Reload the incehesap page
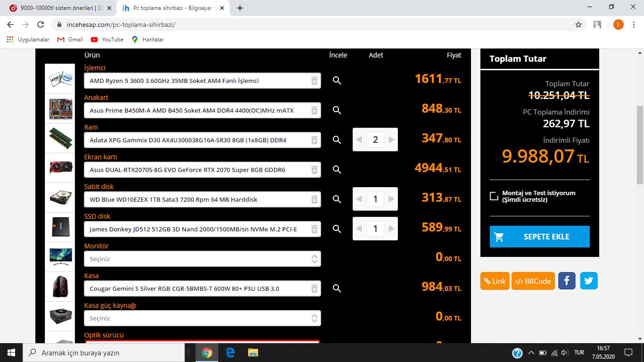The width and height of the screenshot is (644, 362). pyautogui.click(x=41, y=25)
